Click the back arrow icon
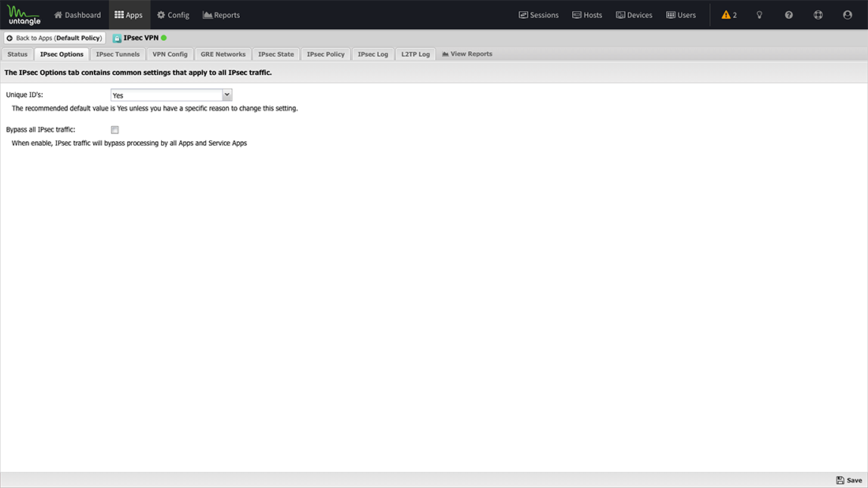The image size is (868, 488). point(9,38)
